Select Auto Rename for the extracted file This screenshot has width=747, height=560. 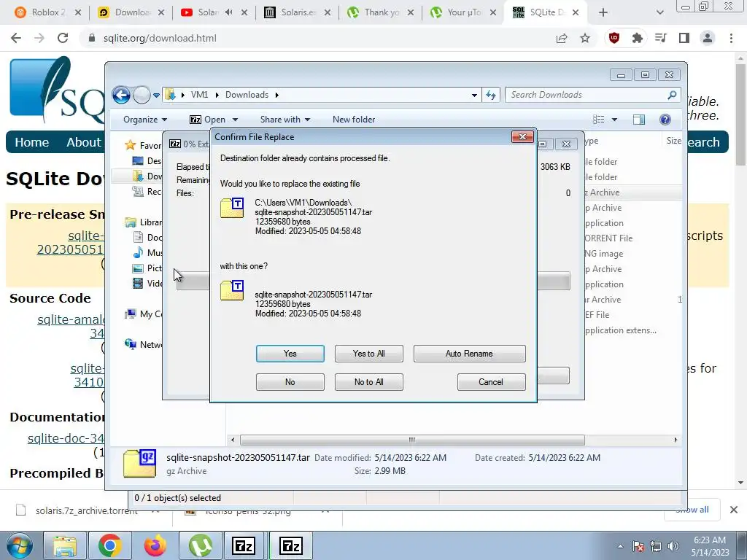[x=469, y=354]
